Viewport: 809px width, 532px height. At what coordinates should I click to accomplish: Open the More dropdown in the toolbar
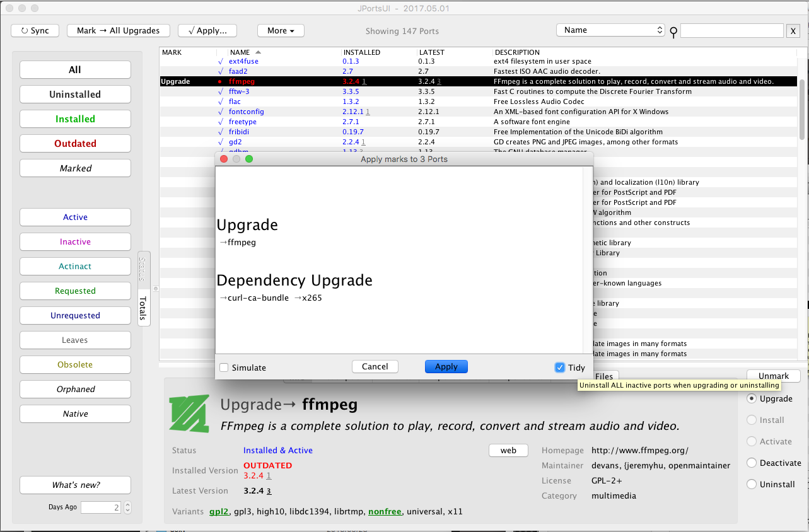tap(281, 30)
